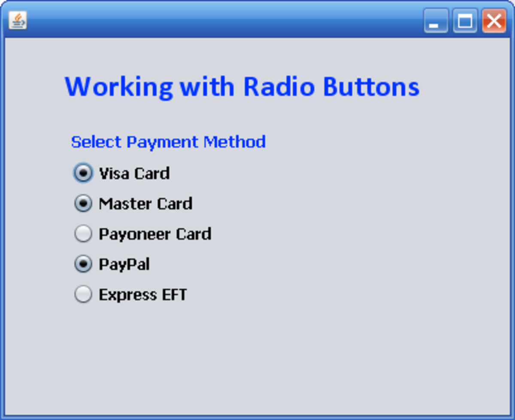Viewport: 515px width, 420px height.
Task: Click the "Master Card" label text
Action: [x=145, y=204]
